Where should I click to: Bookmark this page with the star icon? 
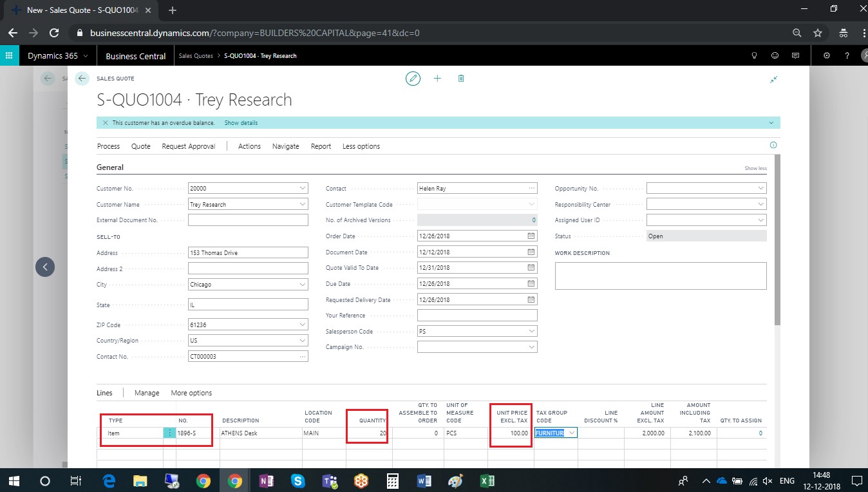(x=818, y=33)
